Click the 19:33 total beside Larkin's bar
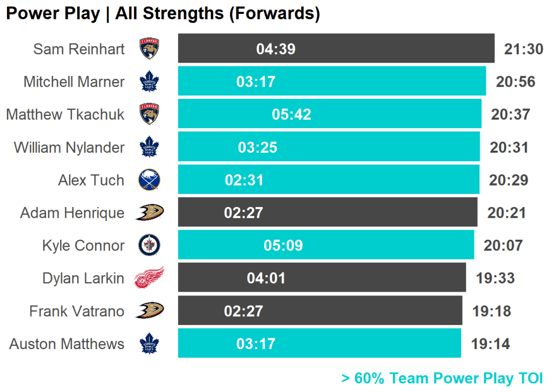Image resolution: width=549 pixels, height=392 pixels. click(x=495, y=278)
